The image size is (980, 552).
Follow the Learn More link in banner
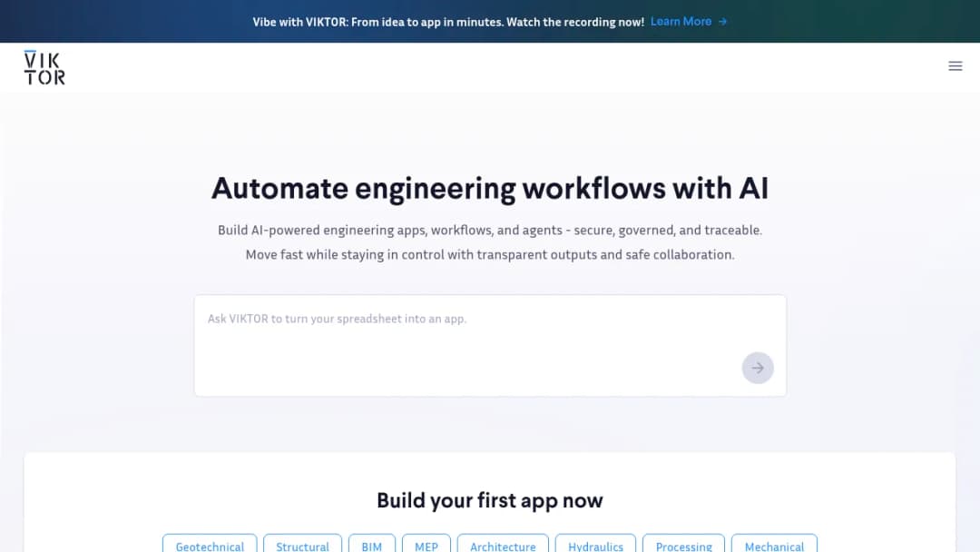point(681,21)
